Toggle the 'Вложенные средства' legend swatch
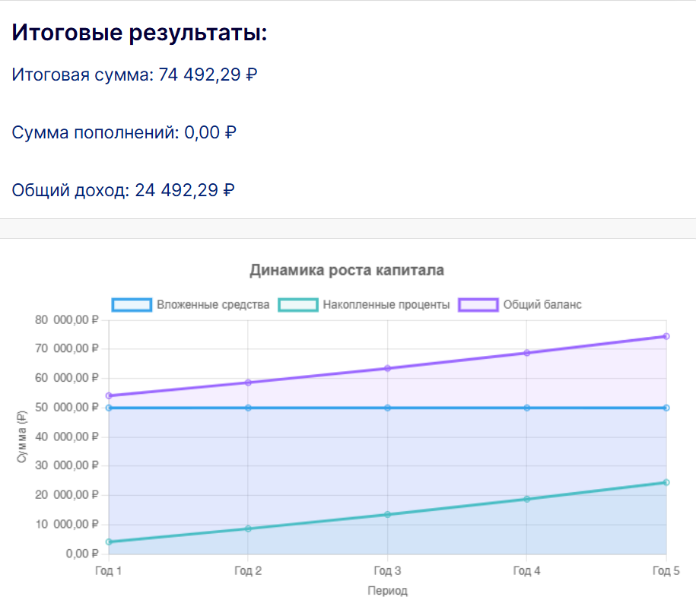The width and height of the screenshot is (696, 616). (132, 305)
